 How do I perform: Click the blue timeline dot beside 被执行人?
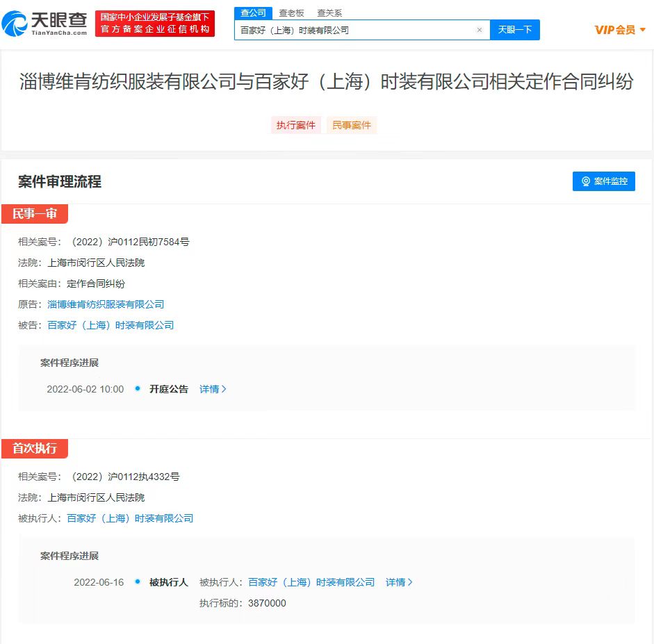coord(137,581)
